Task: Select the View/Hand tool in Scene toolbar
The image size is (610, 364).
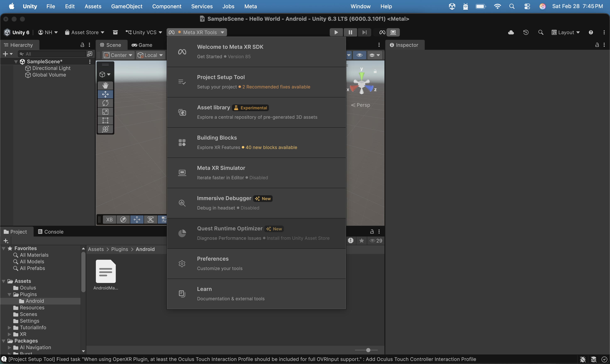Action: tap(105, 85)
